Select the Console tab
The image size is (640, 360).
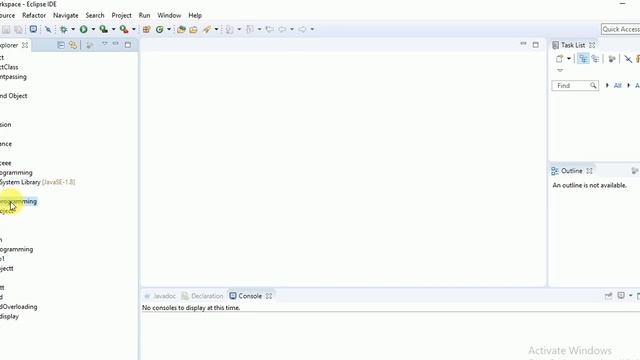[245, 296]
